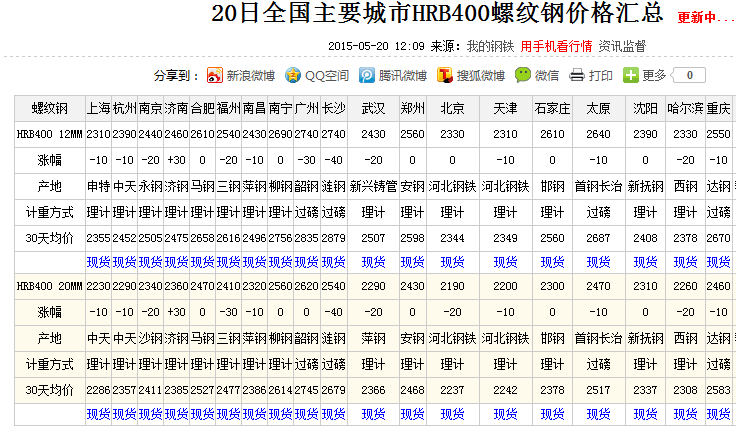Viewport: 736px width, 427px height.
Task: Open the 新浪微博 share link
Action: click(x=250, y=76)
